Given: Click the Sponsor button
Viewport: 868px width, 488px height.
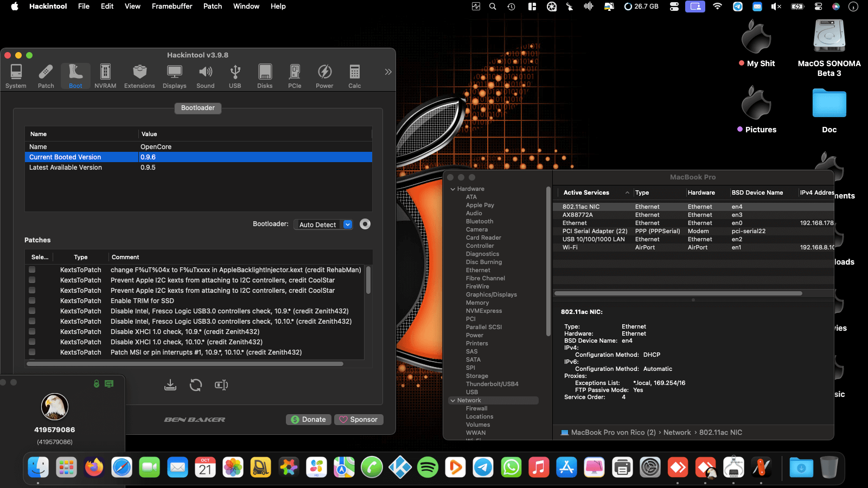Looking at the screenshot, I should 359,420.
